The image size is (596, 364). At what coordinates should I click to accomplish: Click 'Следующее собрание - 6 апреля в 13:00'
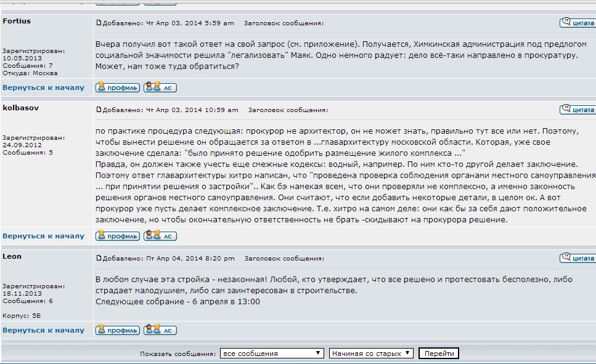pos(178,302)
